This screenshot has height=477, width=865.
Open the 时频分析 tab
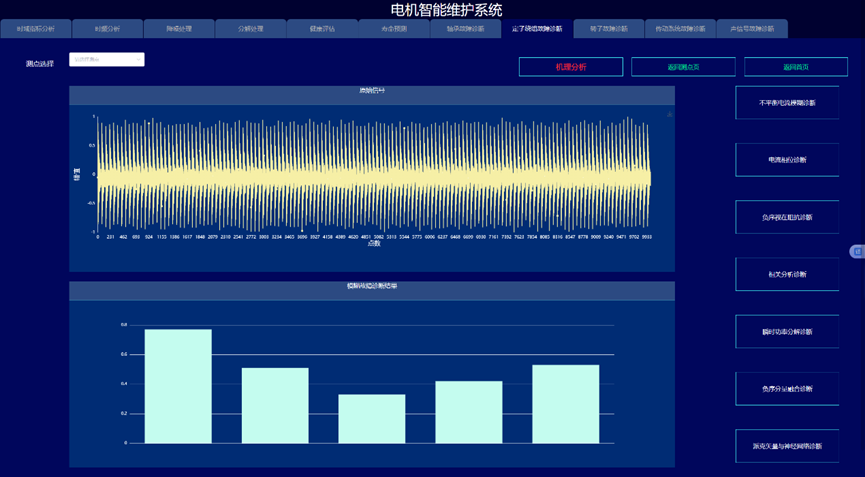point(108,29)
